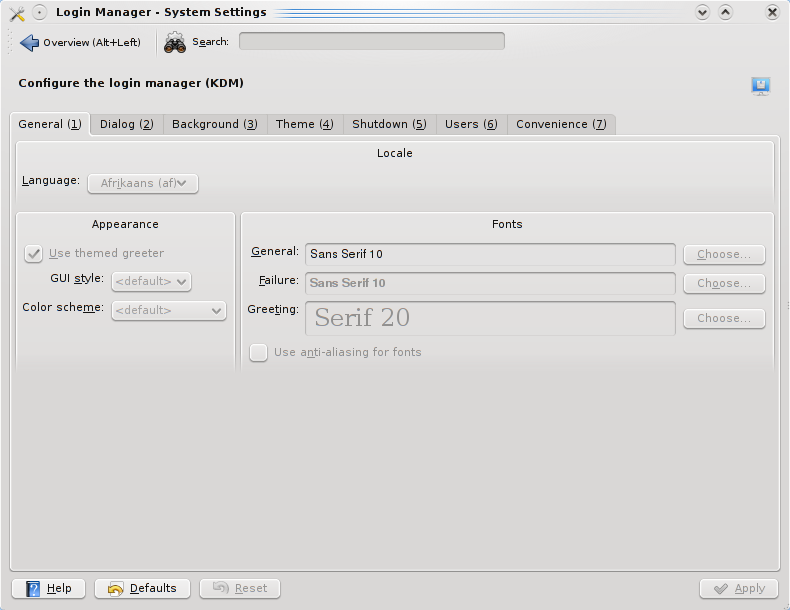Click the Reset button
This screenshot has width=790, height=610.
(240, 588)
